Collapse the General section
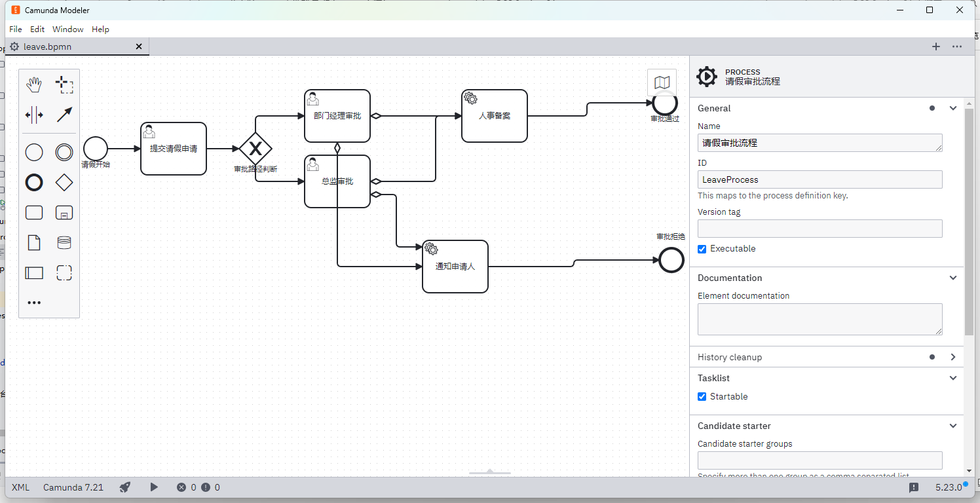This screenshot has width=980, height=503. click(x=952, y=108)
